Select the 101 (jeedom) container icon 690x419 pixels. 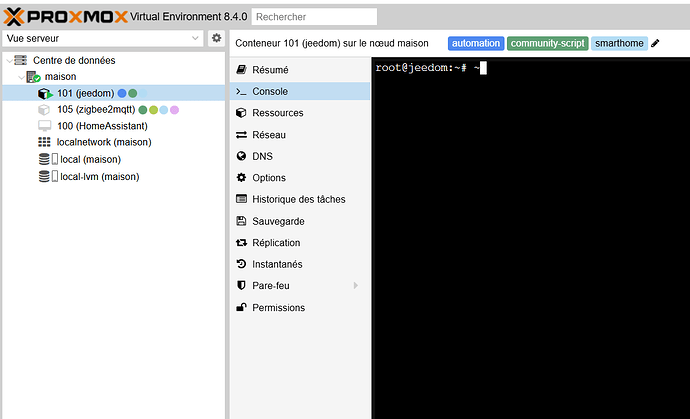[44, 93]
